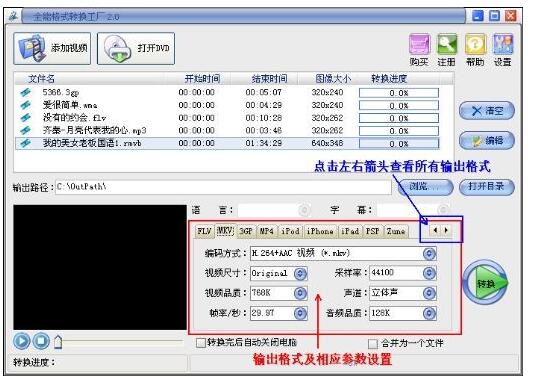Click the black video preview area

[100, 267]
